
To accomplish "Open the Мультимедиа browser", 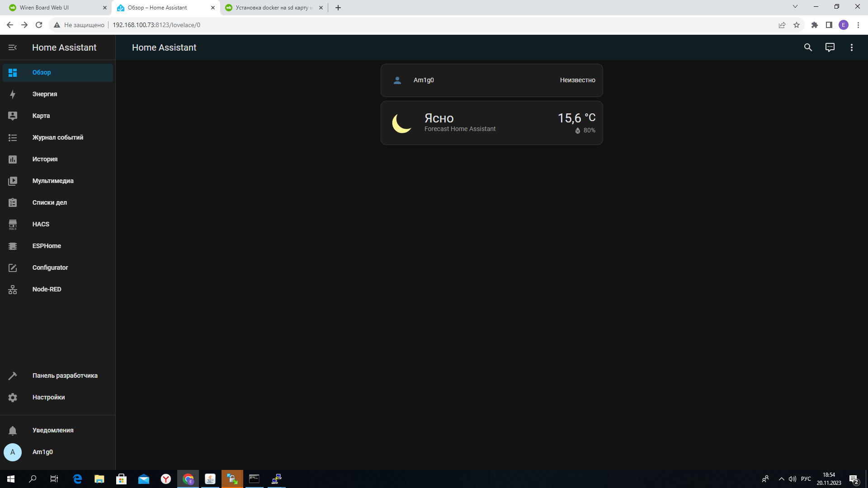I will coord(58,181).
